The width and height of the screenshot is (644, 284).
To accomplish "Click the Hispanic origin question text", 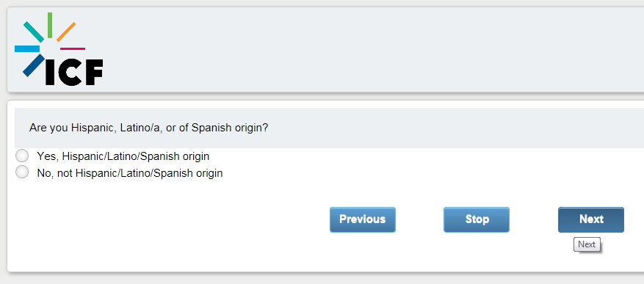I will coord(148,128).
